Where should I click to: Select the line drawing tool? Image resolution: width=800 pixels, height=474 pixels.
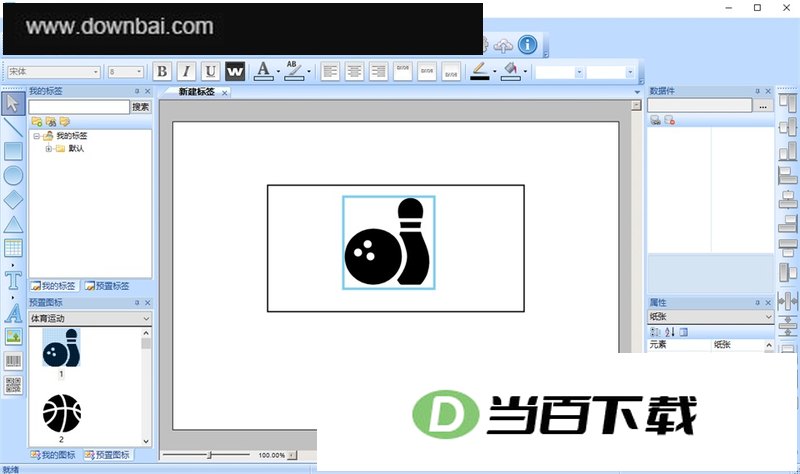pos(13,128)
